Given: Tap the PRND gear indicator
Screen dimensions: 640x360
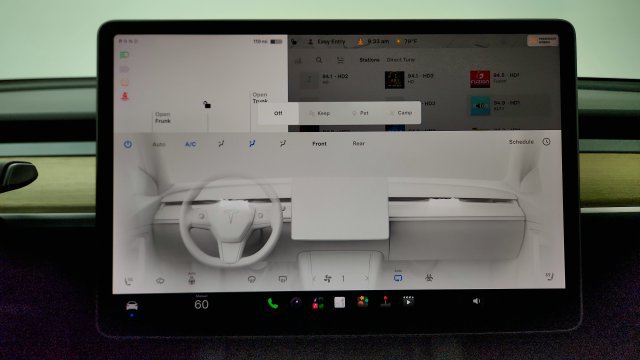Looking at the screenshot, I should tap(129, 42).
